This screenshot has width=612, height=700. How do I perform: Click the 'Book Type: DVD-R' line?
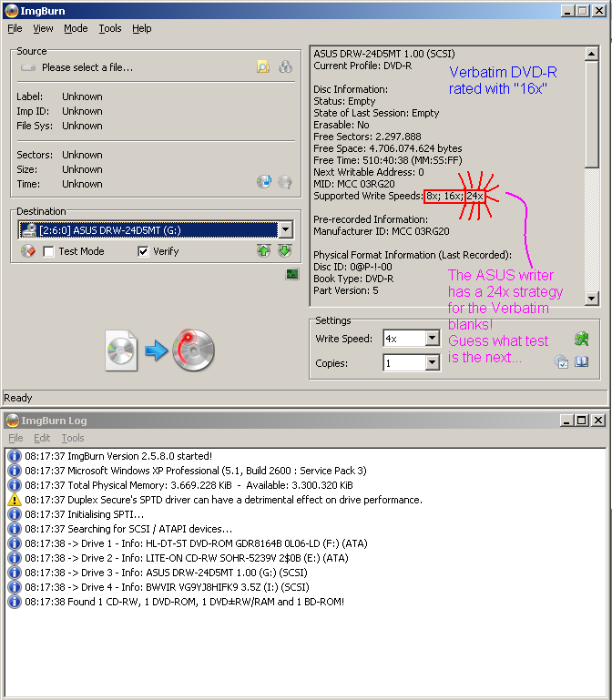(x=353, y=279)
